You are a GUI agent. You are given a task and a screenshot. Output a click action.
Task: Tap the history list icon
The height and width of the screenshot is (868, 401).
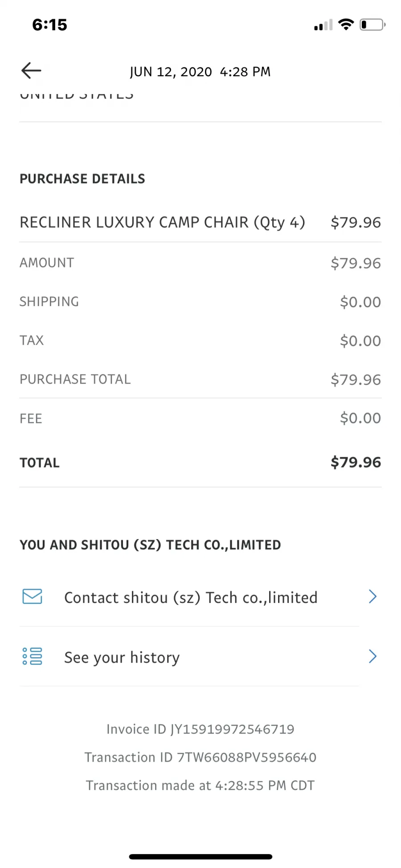coord(32,656)
